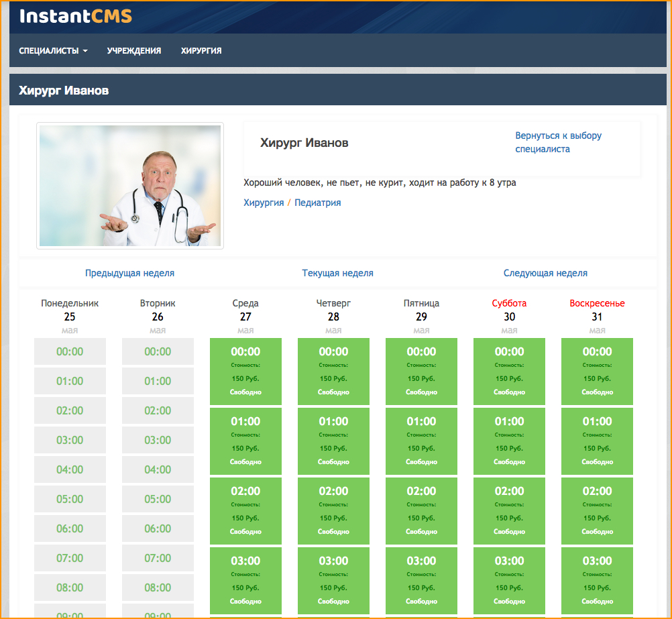Click the Понедельник 25 day header
Image resolution: width=672 pixels, height=619 pixels.
[70, 317]
